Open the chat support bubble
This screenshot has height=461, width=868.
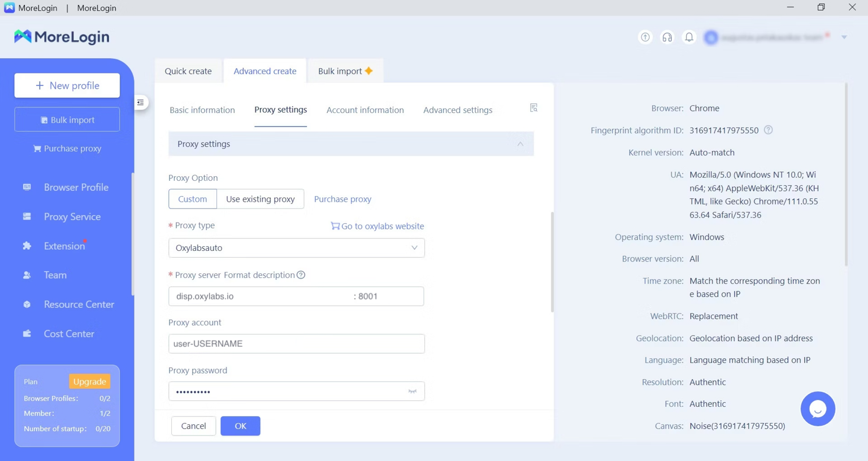pos(817,408)
